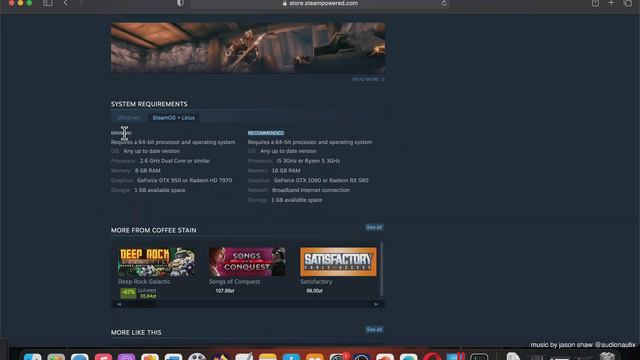Click the RECOMMENDED heading text
Viewport: 640px width, 360px height.
click(x=266, y=133)
